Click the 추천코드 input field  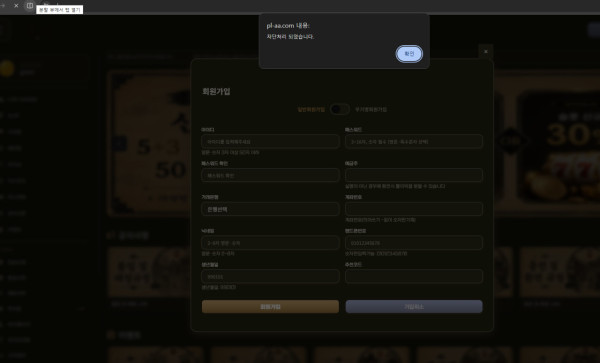414,276
